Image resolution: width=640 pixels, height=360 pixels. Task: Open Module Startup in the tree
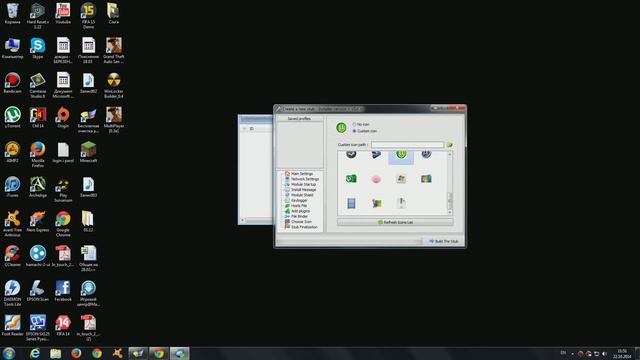[x=303, y=184]
